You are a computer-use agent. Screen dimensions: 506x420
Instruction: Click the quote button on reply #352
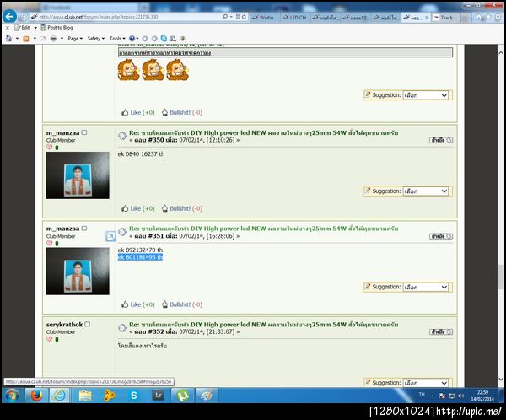click(441, 332)
